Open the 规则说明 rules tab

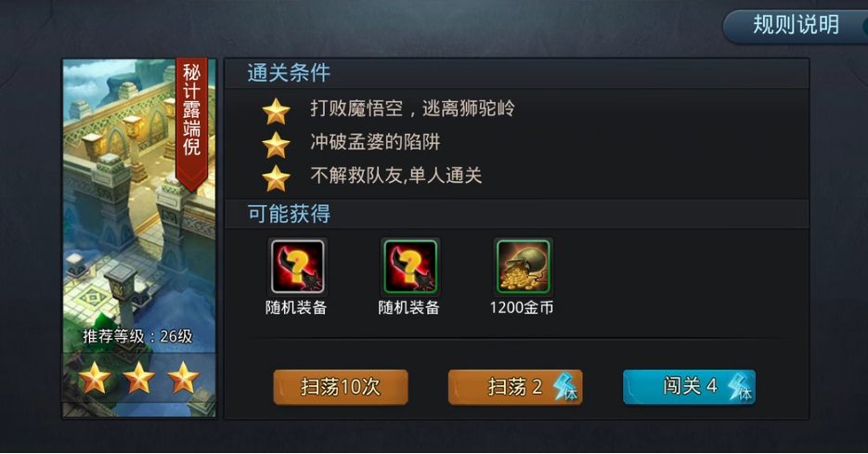click(796, 25)
